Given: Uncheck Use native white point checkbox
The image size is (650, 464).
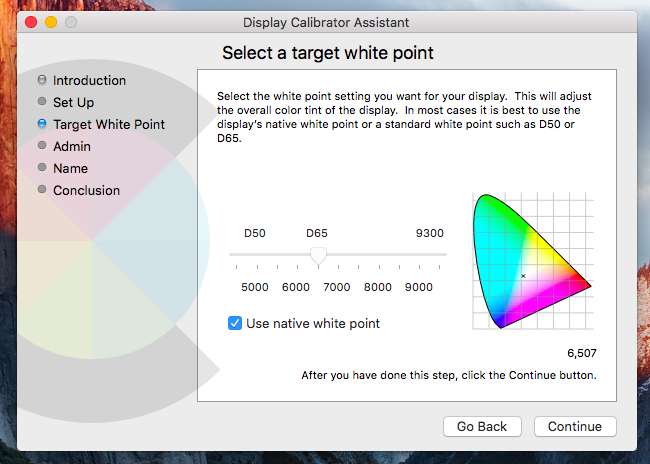Looking at the screenshot, I should [235, 323].
